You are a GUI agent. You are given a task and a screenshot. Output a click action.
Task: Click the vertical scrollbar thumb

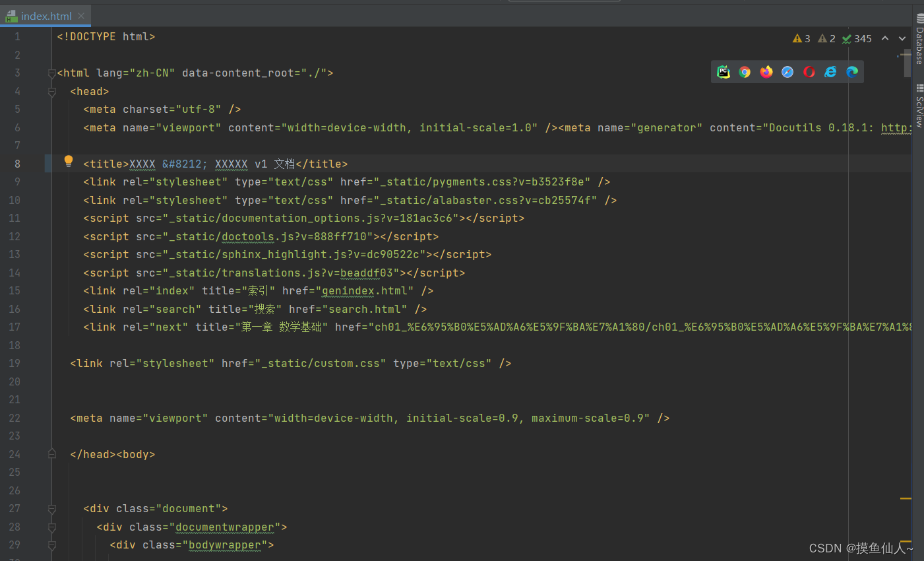pyautogui.click(x=908, y=63)
